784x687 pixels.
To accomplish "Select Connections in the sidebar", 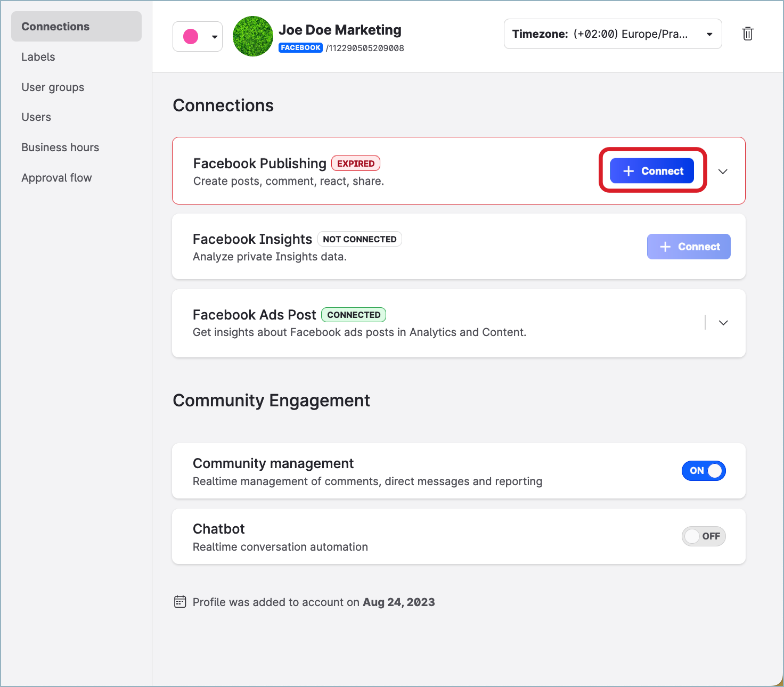I will pyautogui.click(x=55, y=26).
